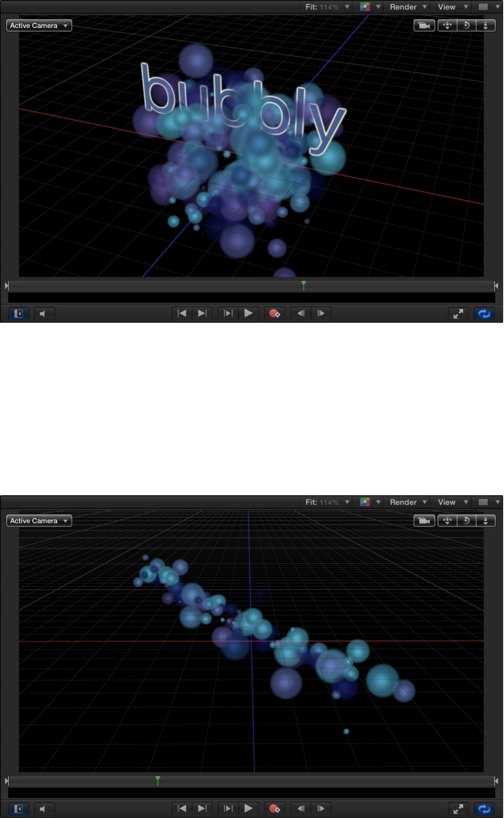Open Active Camera menu in canvas without text
This screenshot has width=504, height=818.
pos(39,521)
